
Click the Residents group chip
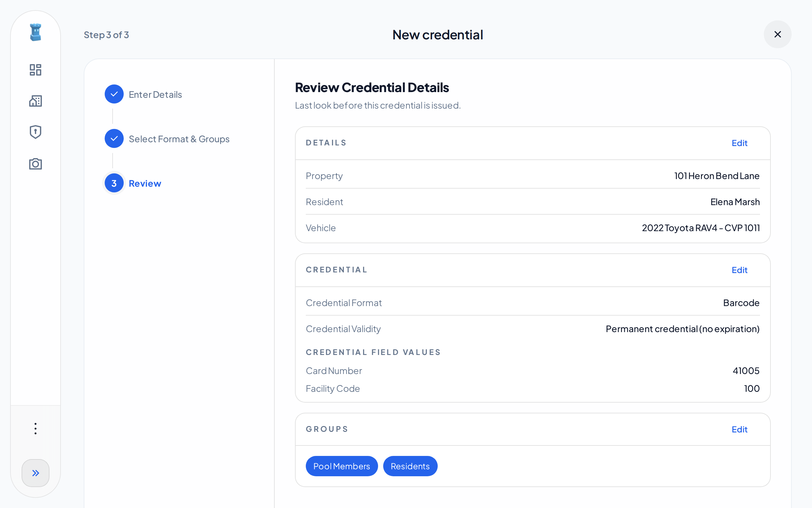pos(410,466)
